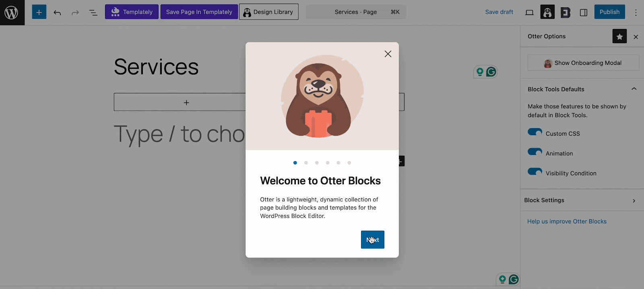Viewport: 644px width, 289px height.
Task: Expand the Block Settings section
Action: [x=582, y=200]
